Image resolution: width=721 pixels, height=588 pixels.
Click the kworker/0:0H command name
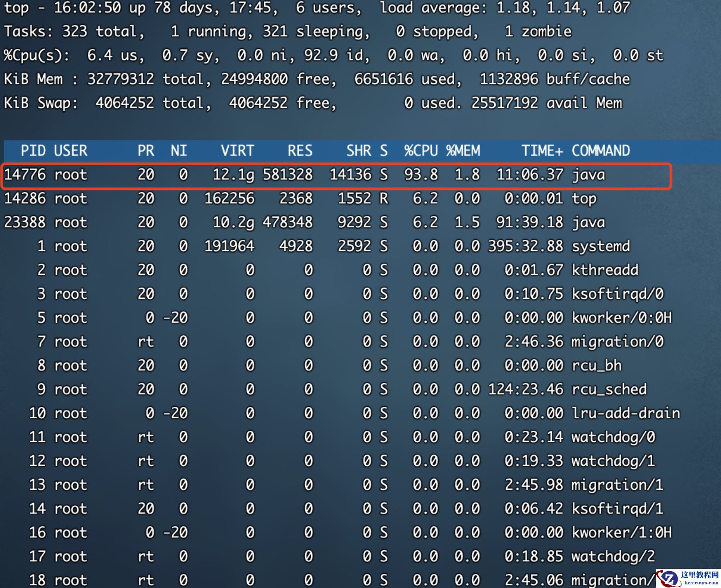pyautogui.click(x=622, y=318)
